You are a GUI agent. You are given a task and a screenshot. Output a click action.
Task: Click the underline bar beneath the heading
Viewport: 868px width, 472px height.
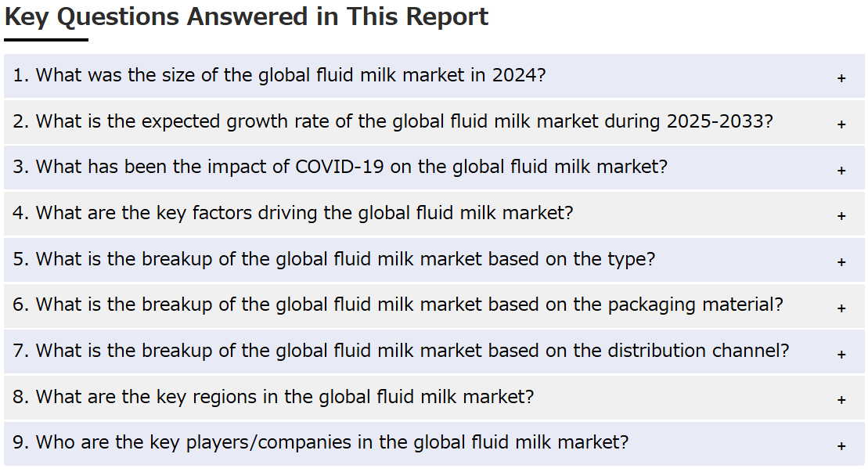tap(46, 40)
